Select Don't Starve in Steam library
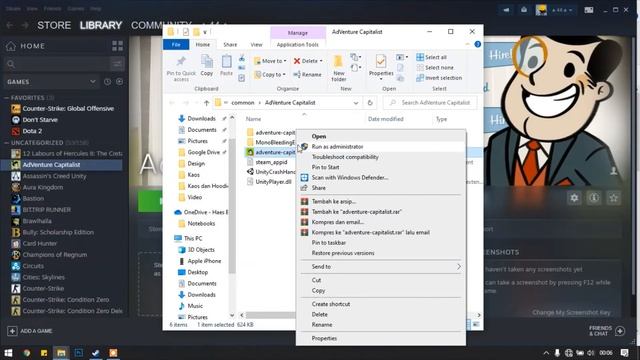Viewport: 640px width, 360px height. click(x=34, y=120)
